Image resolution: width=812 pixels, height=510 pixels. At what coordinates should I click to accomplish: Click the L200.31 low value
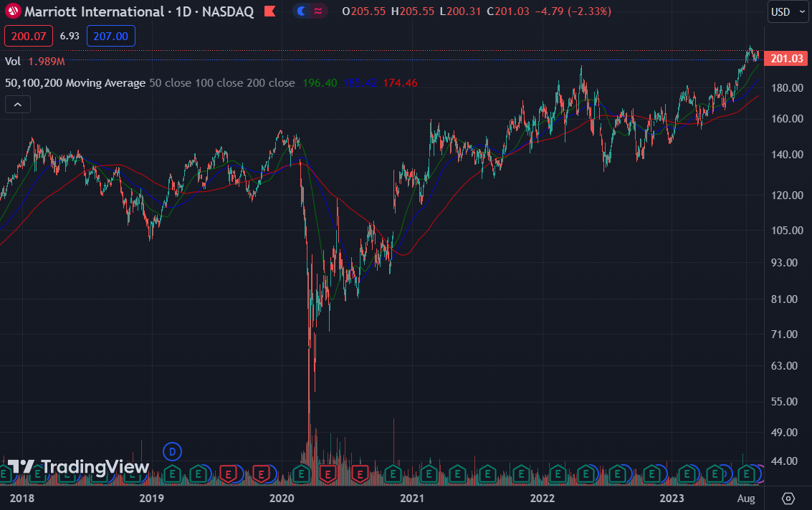(460, 11)
